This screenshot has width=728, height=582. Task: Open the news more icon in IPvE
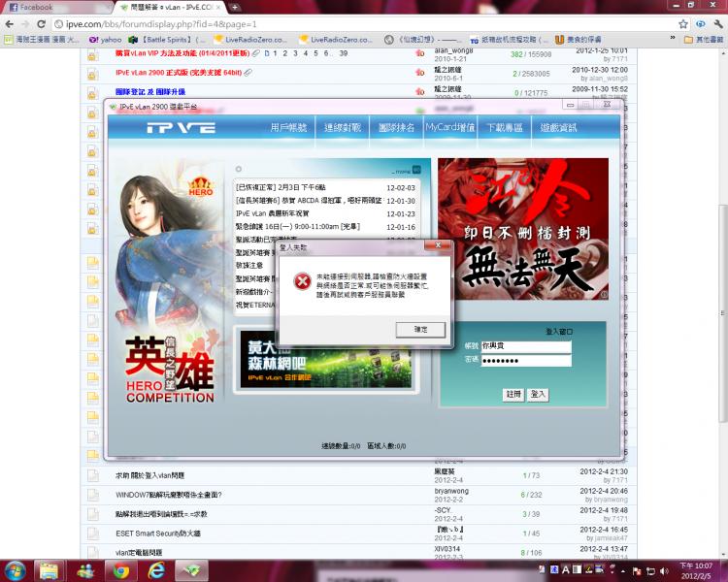pos(416,170)
